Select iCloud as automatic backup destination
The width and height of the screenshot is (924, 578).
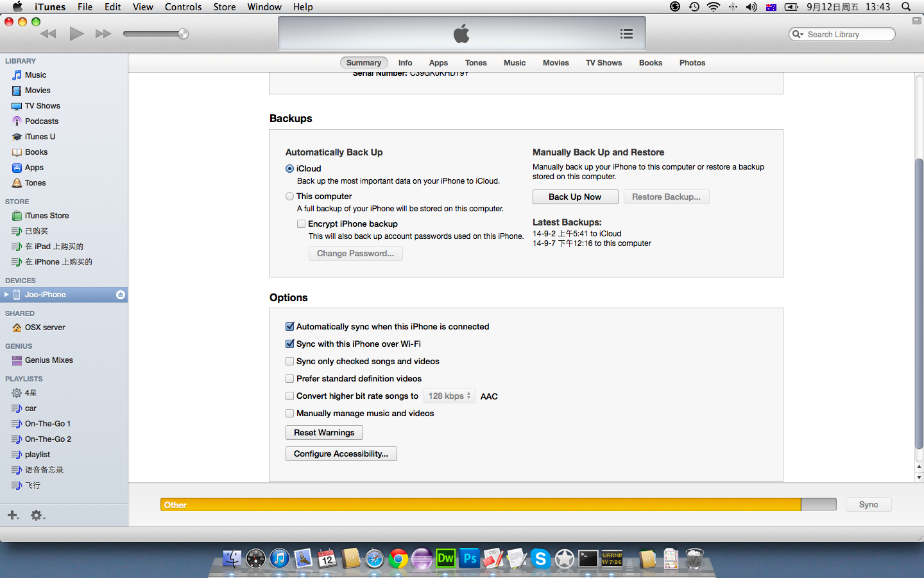click(290, 169)
